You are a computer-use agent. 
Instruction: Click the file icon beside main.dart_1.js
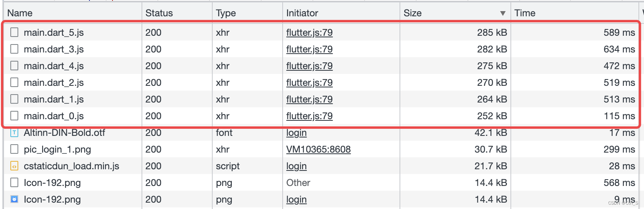14,99
